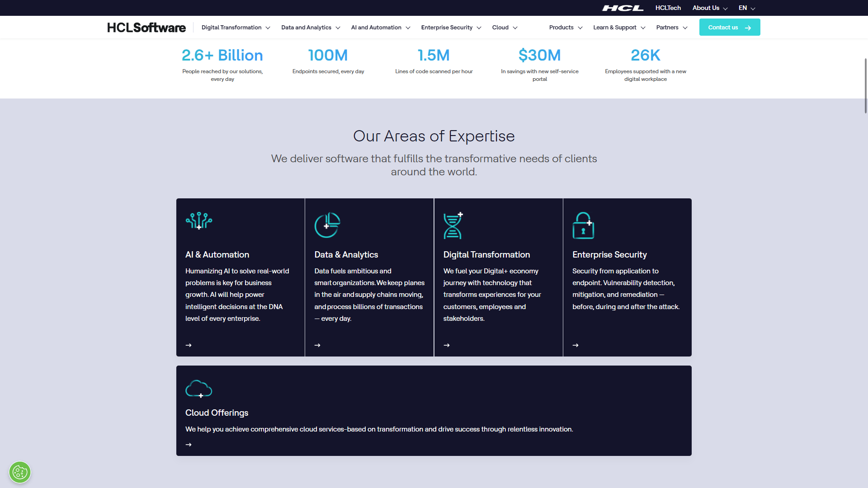
Task: Open the Learn & Support dropdown
Action: (x=619, y=28)
